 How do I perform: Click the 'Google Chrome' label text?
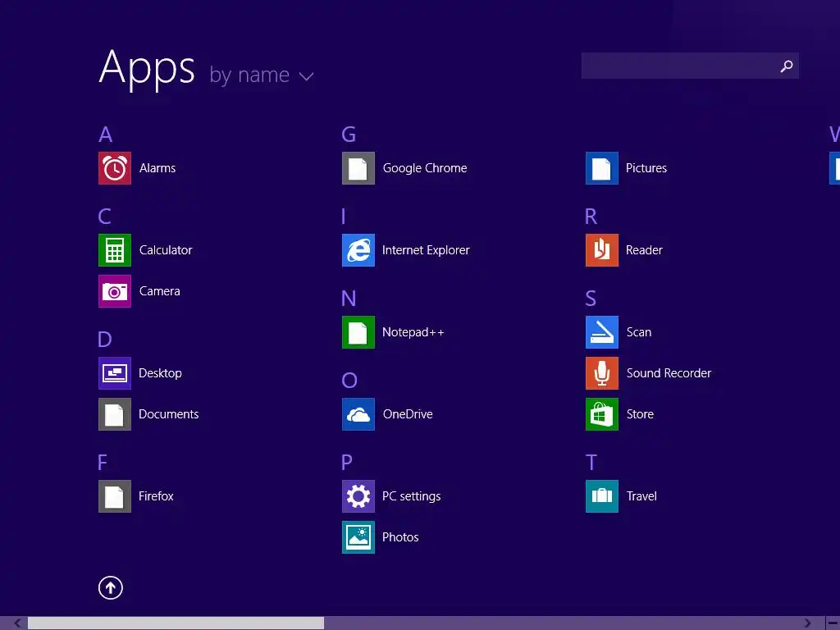tap(425, 168)
